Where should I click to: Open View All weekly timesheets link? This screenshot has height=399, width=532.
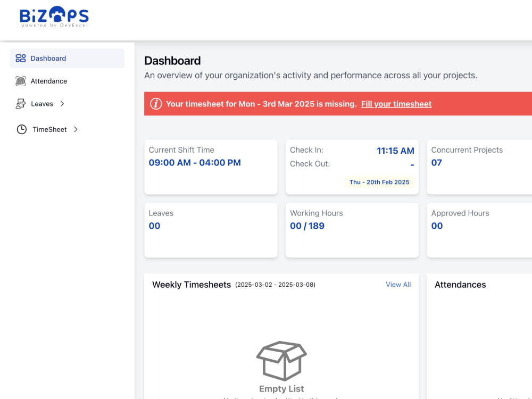[x=398, y=285]
